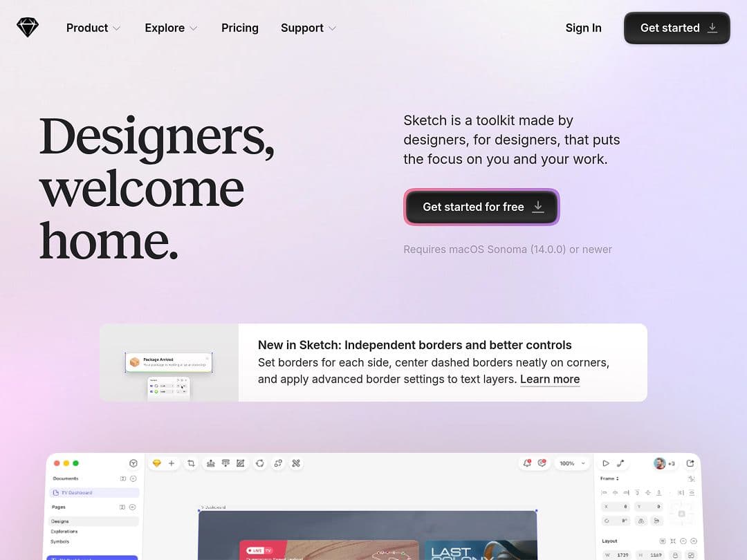This screenshot has height=560, width=747.
Task: Open the Product navigation menu
Action: pyautogui.click(x=93, y=28)
